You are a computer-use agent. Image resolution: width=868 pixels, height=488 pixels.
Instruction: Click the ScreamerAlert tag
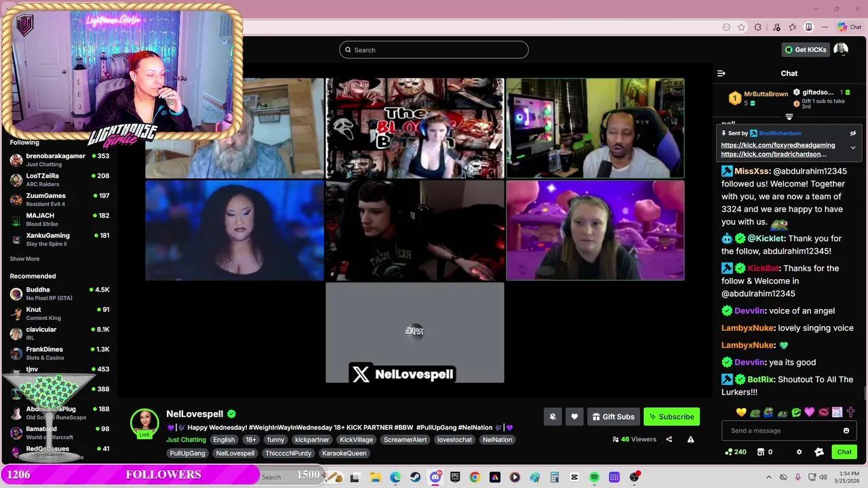406,440
